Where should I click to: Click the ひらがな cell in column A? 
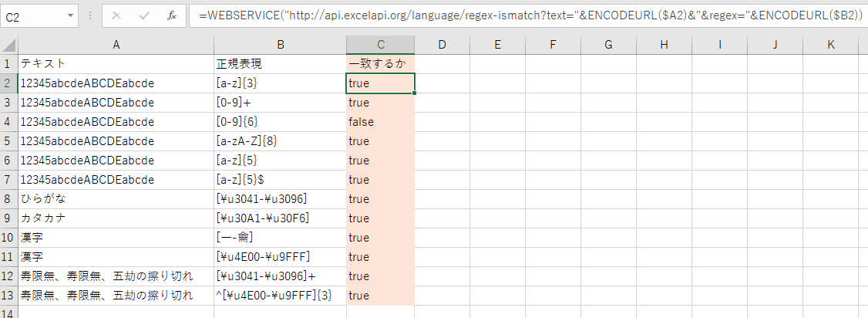(116, 199)
